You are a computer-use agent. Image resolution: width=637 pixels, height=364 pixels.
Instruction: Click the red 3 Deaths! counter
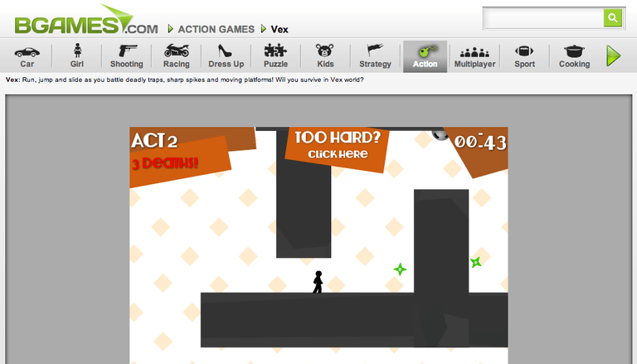pyautogui.click(x=165, y=163)
